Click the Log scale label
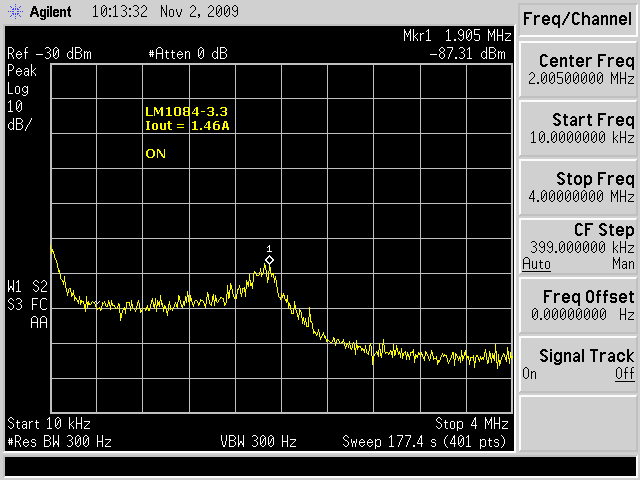 pyautogui.click(x=18, y=89)
